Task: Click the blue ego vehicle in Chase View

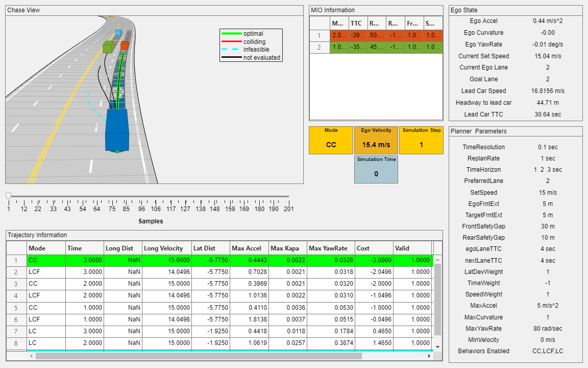Action: pos(117,130)
